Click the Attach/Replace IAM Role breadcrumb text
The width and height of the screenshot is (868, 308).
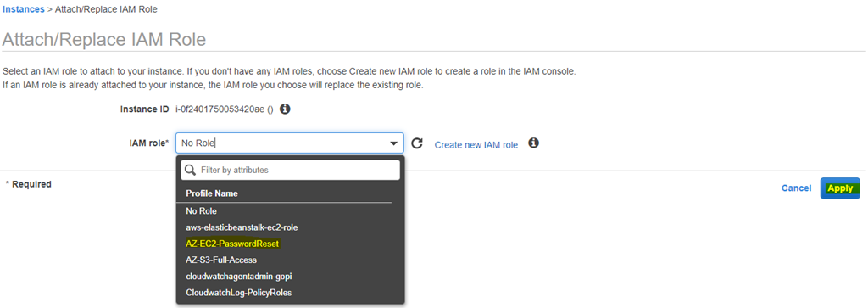pos(108,10)
